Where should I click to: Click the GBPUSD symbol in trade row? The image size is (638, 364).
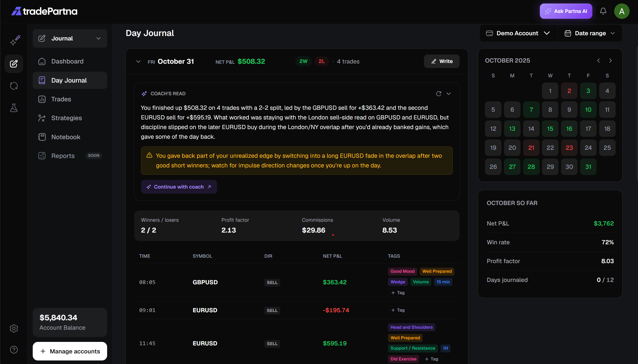pyautogui.click(x=205, y=282)
